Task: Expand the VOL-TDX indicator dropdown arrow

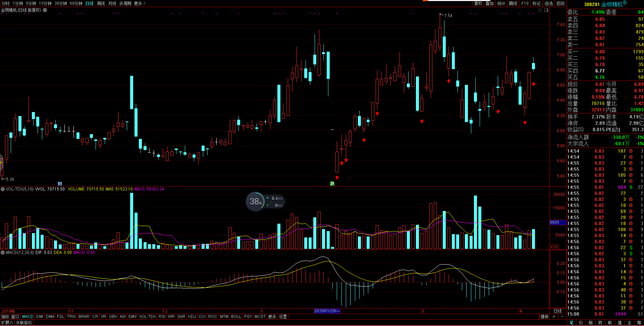Action: tap(3, 189)
